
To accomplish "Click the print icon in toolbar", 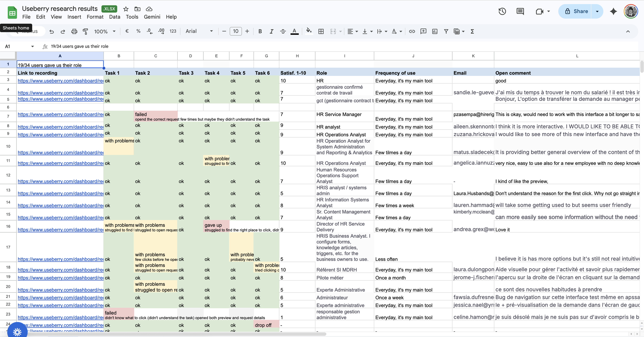I will 74,31.
